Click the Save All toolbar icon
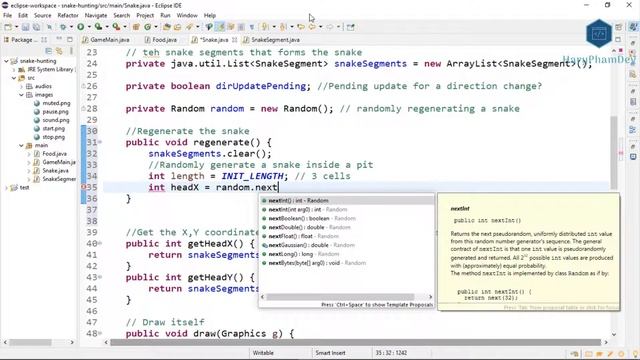Image resolution: width=640 pixels, height=360 pixels. pos(36,27)
